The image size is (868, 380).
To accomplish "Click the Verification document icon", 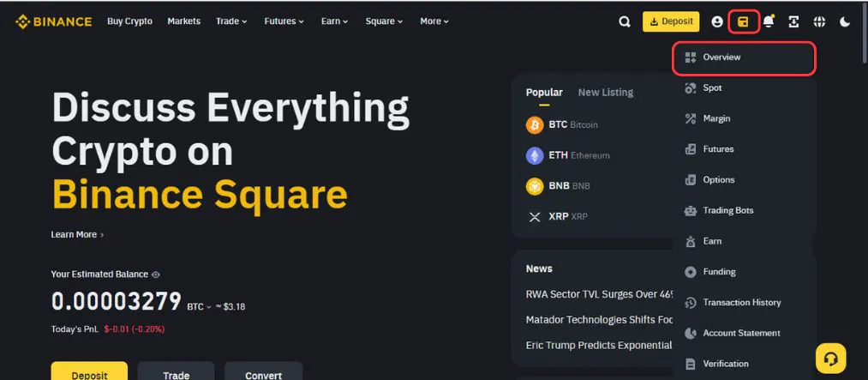I will click(691, 364).
